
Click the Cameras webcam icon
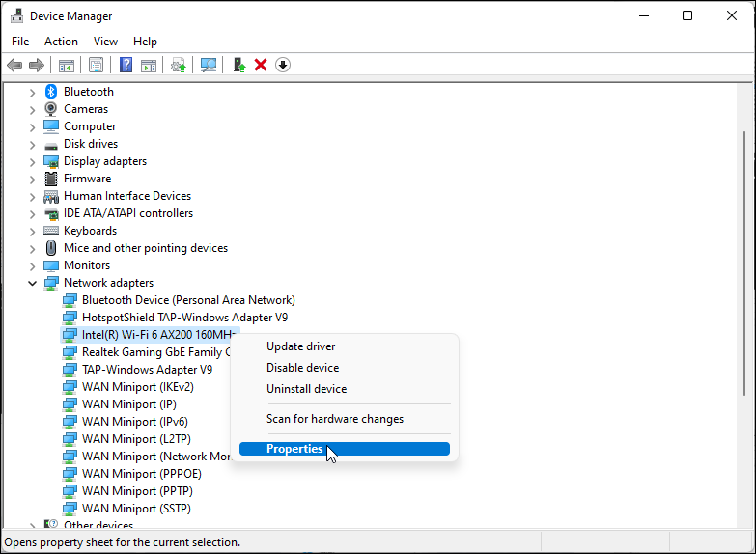(x=51, y=109)
